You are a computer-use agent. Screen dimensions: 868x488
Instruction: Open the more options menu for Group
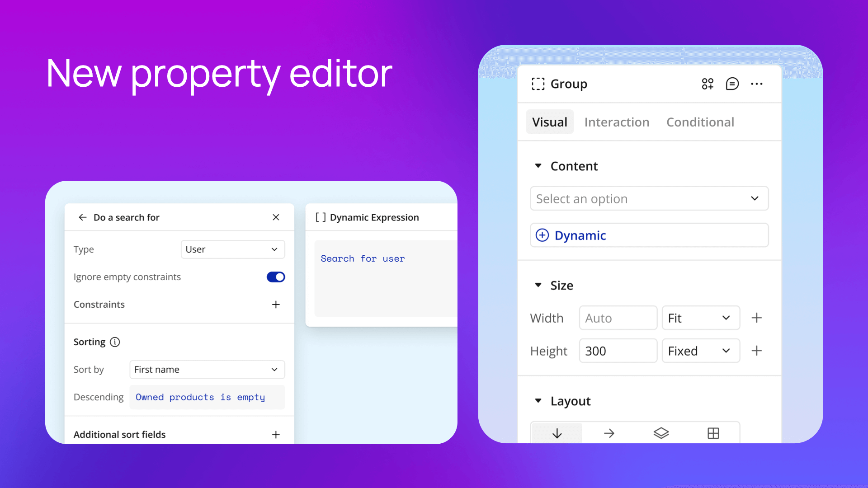tap(757, 84)
